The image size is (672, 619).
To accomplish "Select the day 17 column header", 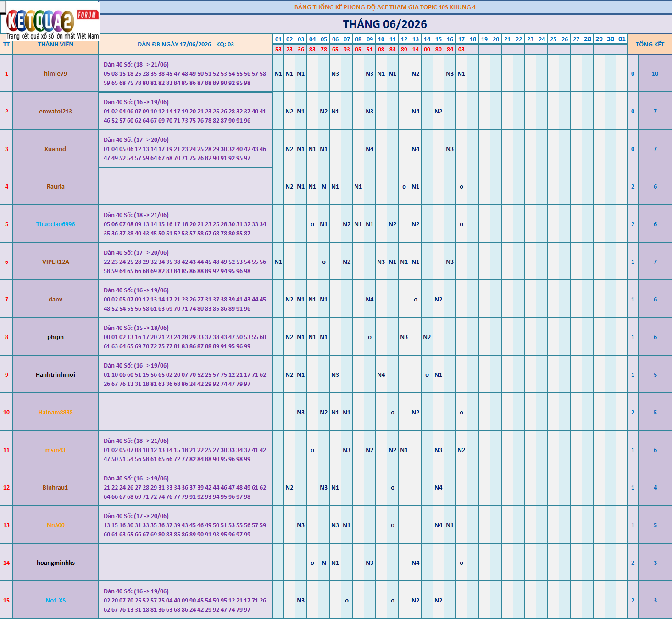I will 461,39.
